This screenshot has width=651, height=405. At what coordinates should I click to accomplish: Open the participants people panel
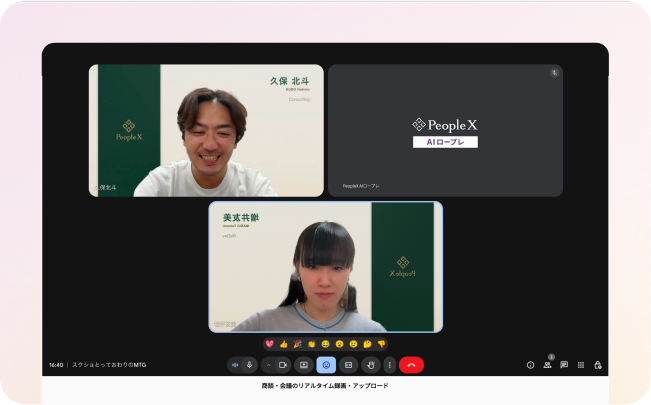[x=547, y=365]
